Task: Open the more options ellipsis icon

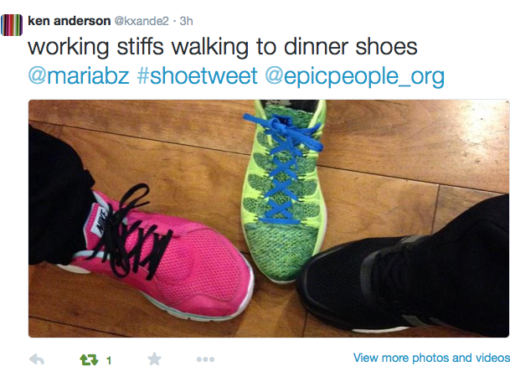Action: [205, 359]
